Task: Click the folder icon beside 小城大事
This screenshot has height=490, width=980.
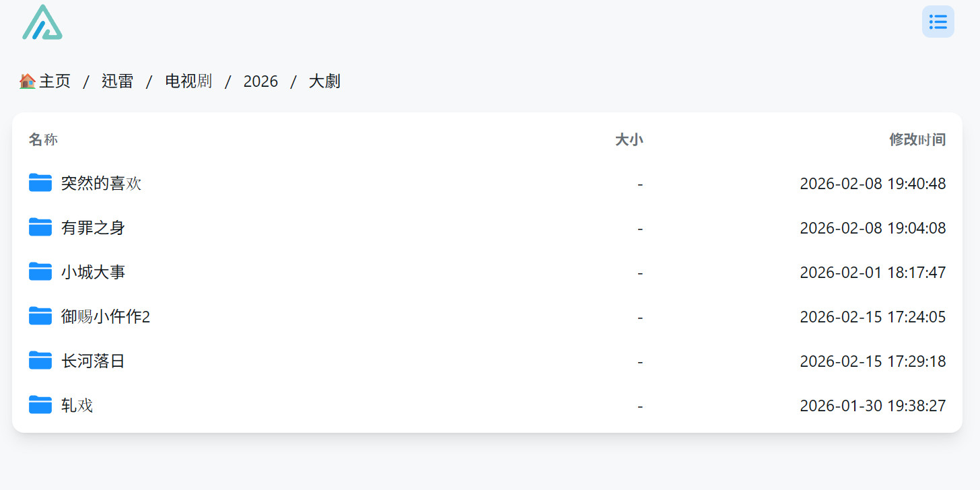Action: point(40,271)
